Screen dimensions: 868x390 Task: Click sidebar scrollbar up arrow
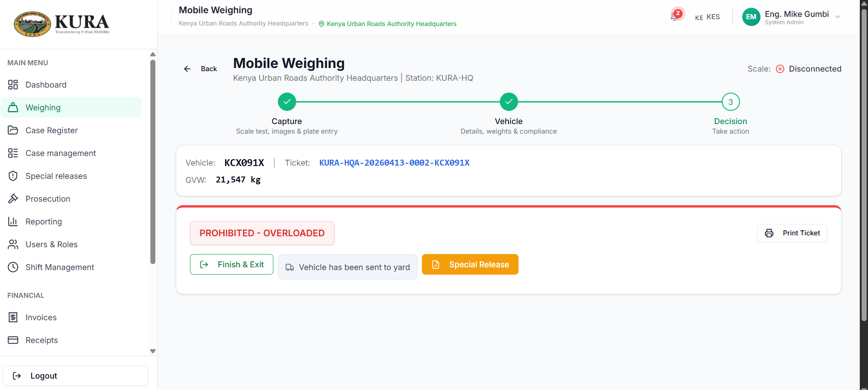tap(153, 54)
